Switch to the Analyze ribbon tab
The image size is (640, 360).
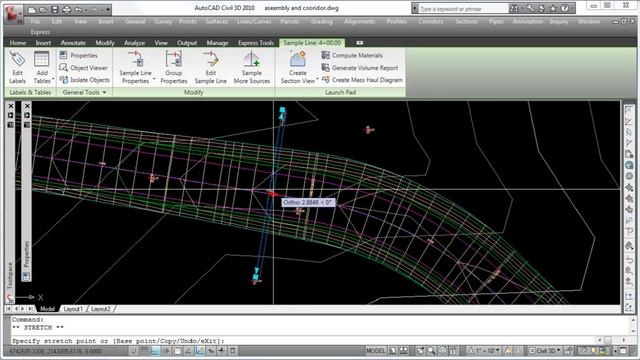click(134, 43)
